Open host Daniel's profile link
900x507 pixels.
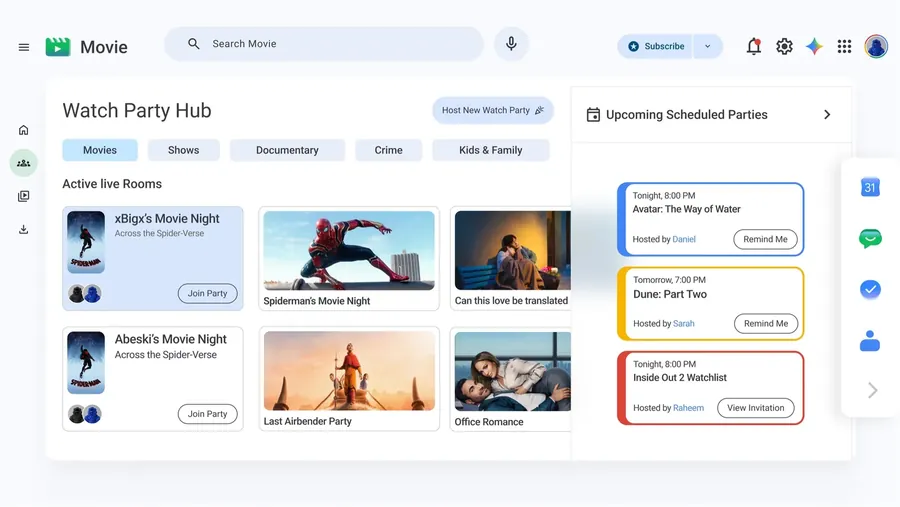[x=684, y=239]
